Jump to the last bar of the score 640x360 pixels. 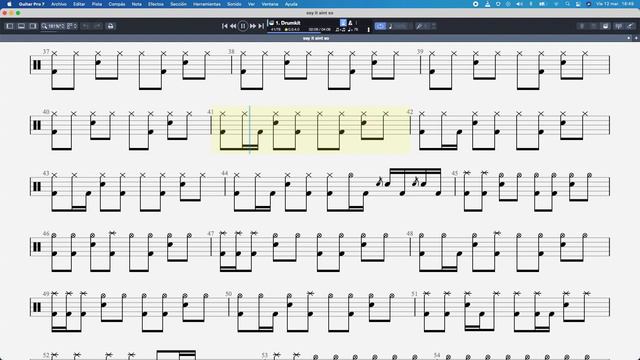pyautogui.click(x=261, y=26)
